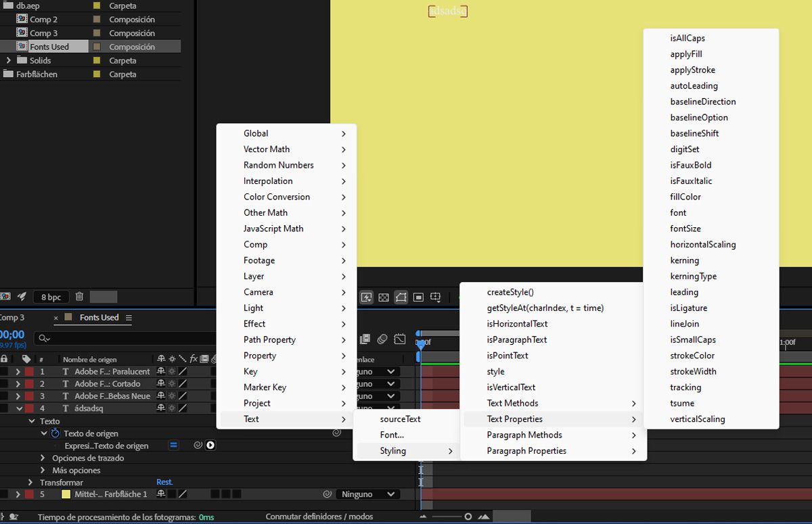Screen dimensions: 812x524
Task: Click the current timecode display
Action: click(x=12, y=335)
